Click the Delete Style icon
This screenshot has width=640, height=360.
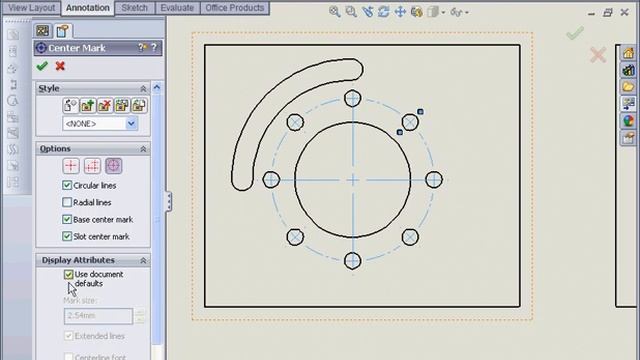tap(104, 105)
